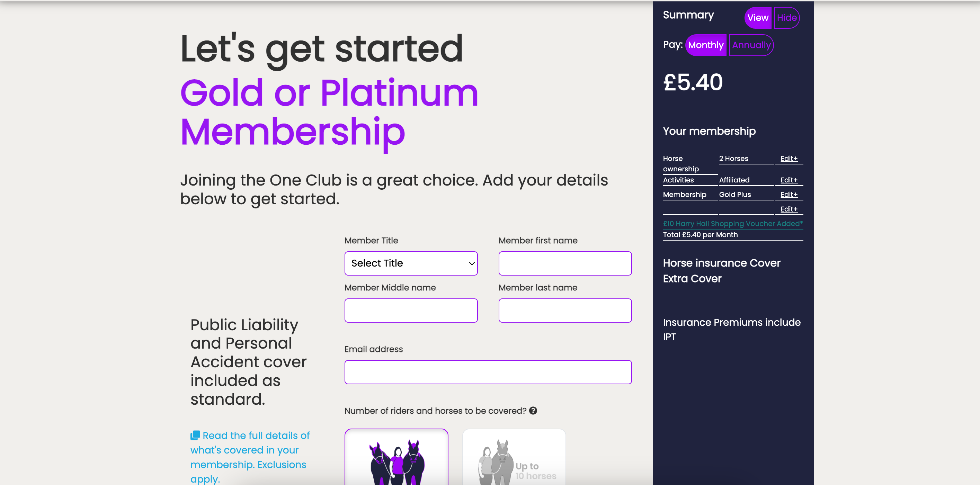Switch payment to Monthly
The height and width of the screenshot is (485, 980).
click(706, 45)
